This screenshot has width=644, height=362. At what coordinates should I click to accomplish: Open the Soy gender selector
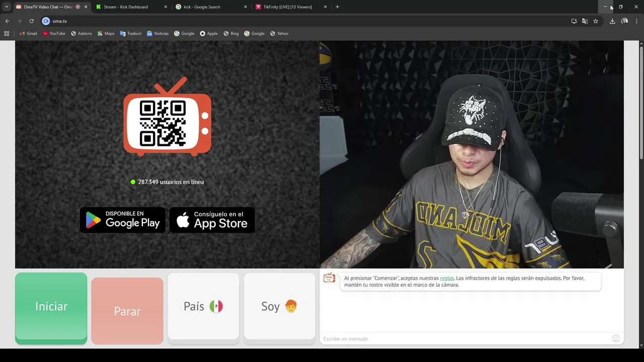click(279, 308)
